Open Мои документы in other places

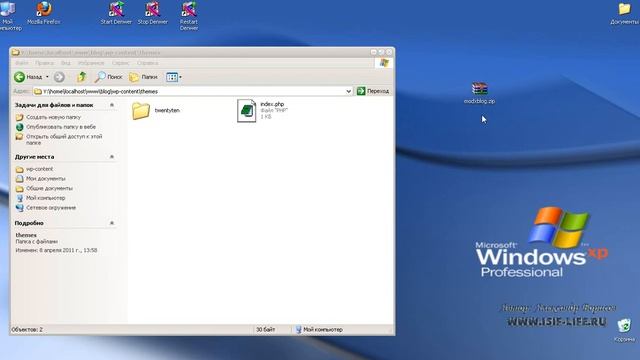click(46, 179)
